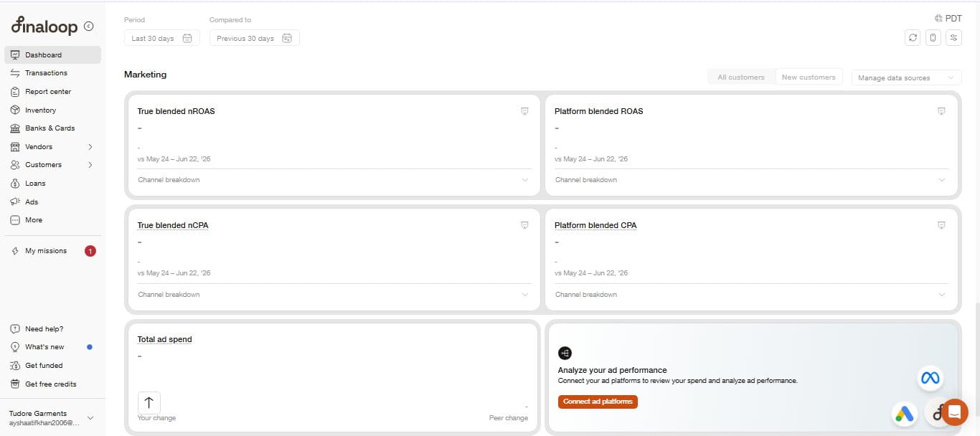980x436 pixels.
Task: Expand the Customers submenu chevron
Action: [x=90, y=165]
